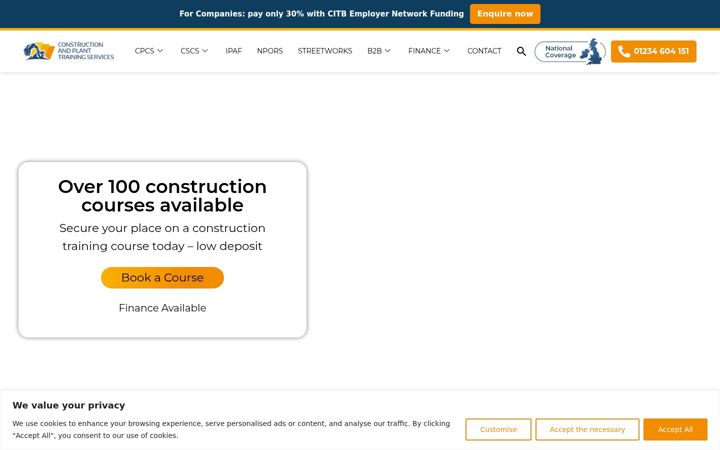Screen dimensions: 720x450
Task: Click the Enquire now button
Action: [x=505, y=14]
